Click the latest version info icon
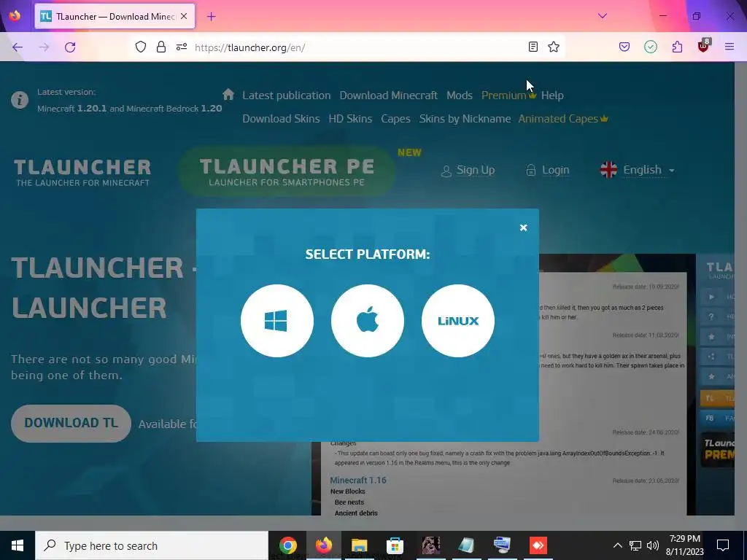 coord(20,100)
